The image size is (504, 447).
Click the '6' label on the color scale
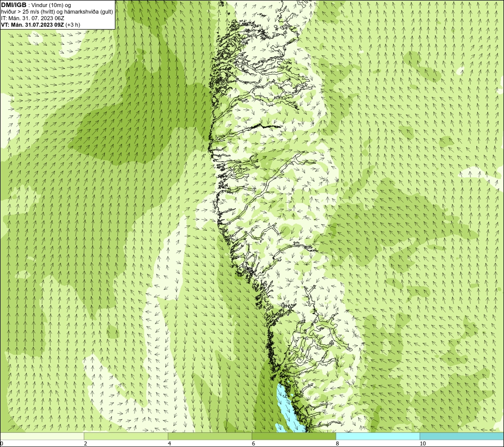coord(254,443)
